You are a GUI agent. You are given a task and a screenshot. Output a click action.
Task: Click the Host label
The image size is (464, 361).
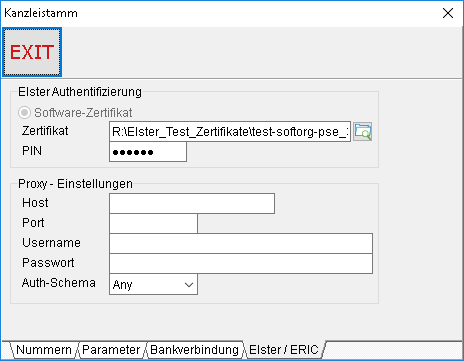(x=35, y=203)
